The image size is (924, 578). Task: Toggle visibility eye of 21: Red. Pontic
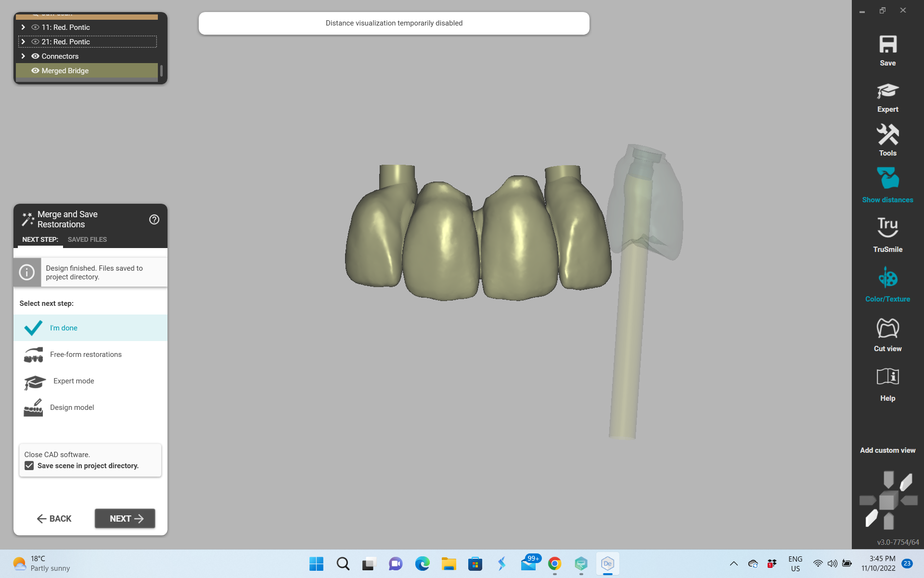[x=35, y=42]
